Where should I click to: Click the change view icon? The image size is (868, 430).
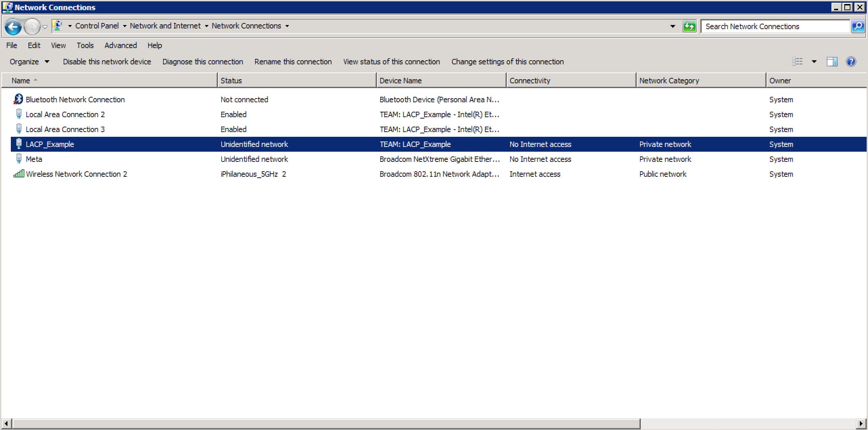click(797, 62)
